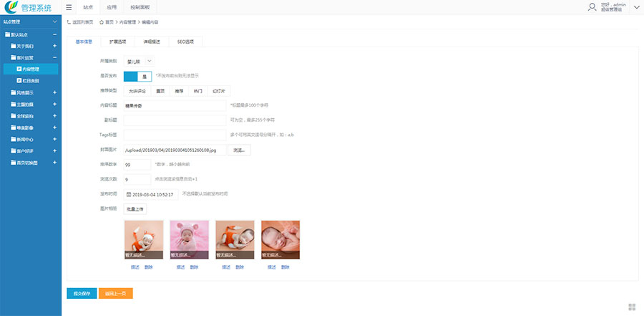Click the 新闻中心 folder icon
Viewport: 644px width, 316px height.
[x=13, y=140]
